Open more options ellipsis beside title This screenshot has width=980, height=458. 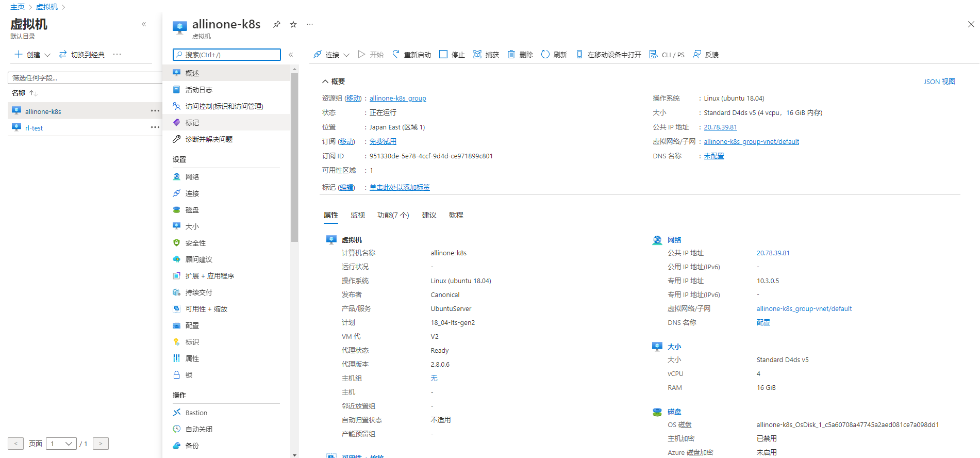tap(310, 24)
